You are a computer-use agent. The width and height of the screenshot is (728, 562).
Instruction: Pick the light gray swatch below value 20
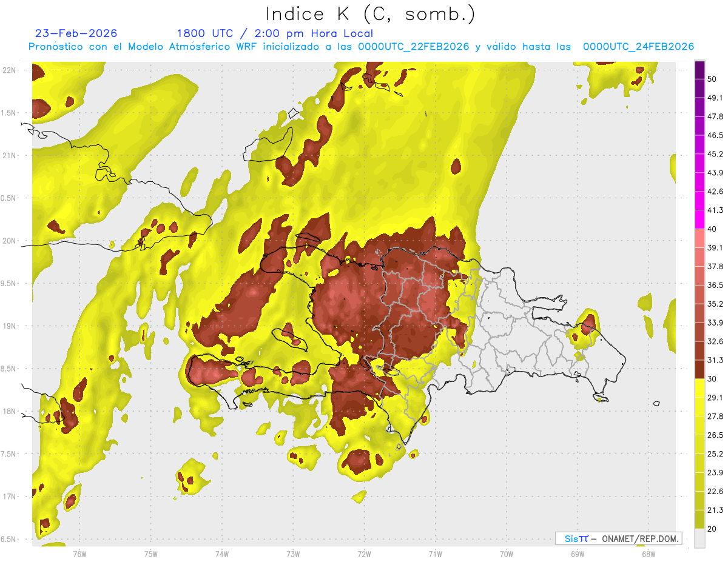(700, 538)
